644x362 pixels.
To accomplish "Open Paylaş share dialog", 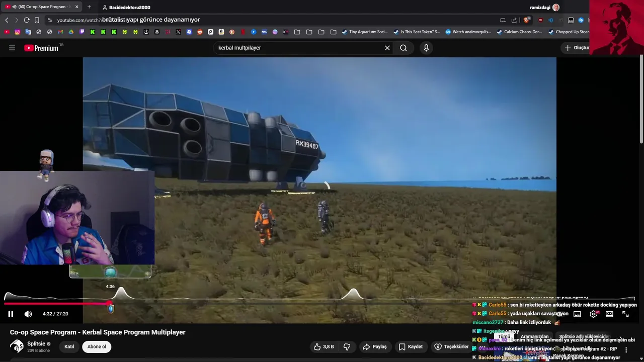I will coord(375,346).
